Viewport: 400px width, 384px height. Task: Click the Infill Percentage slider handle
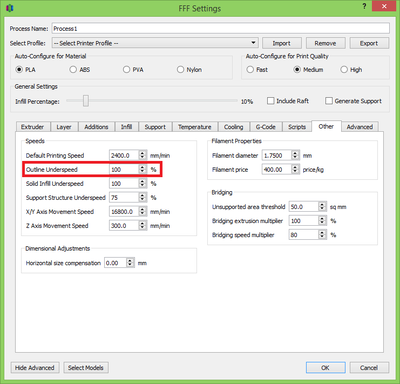tap(86, 101)
